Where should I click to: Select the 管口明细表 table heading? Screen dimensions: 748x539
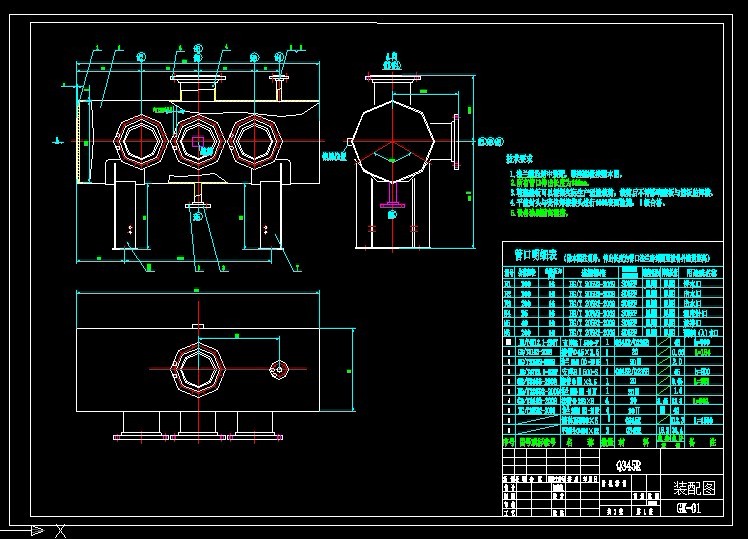535,256
